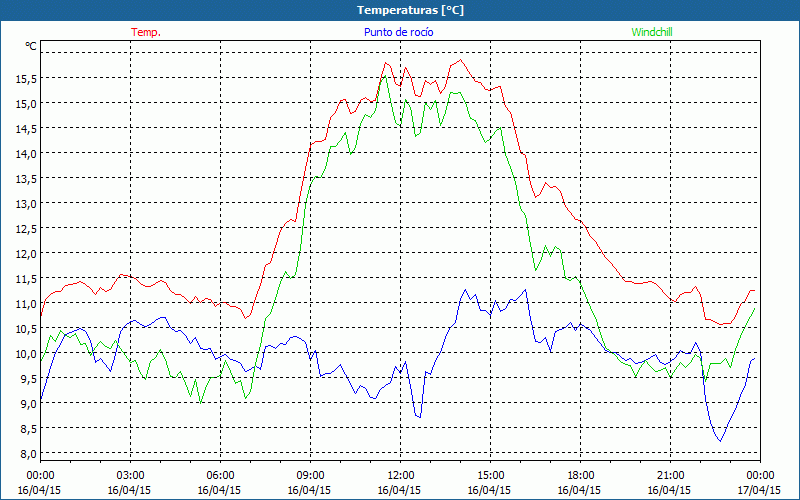800x500 pixels.
Task: Click the 10,5 y-axis value
Action: point(26,329)
